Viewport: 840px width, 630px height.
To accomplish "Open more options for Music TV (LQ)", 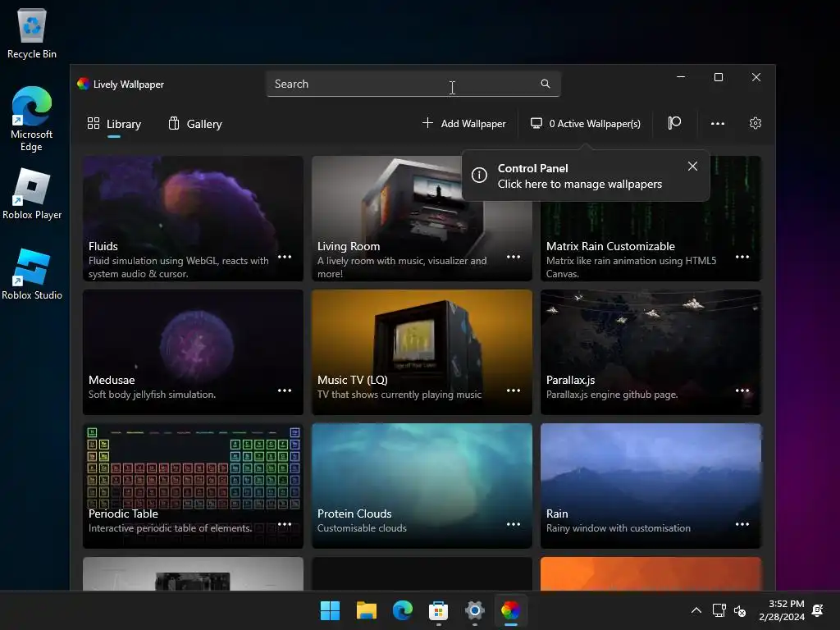I will coord(514,390).
